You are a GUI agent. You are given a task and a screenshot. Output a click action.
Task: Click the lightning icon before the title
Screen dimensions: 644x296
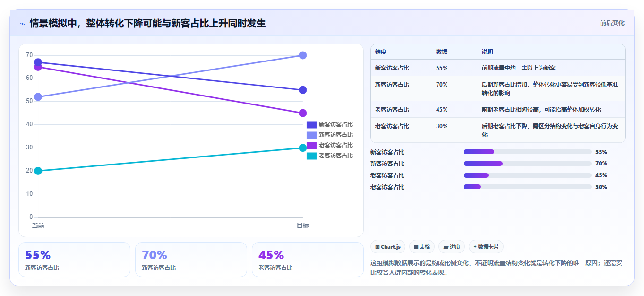point(23,23)
